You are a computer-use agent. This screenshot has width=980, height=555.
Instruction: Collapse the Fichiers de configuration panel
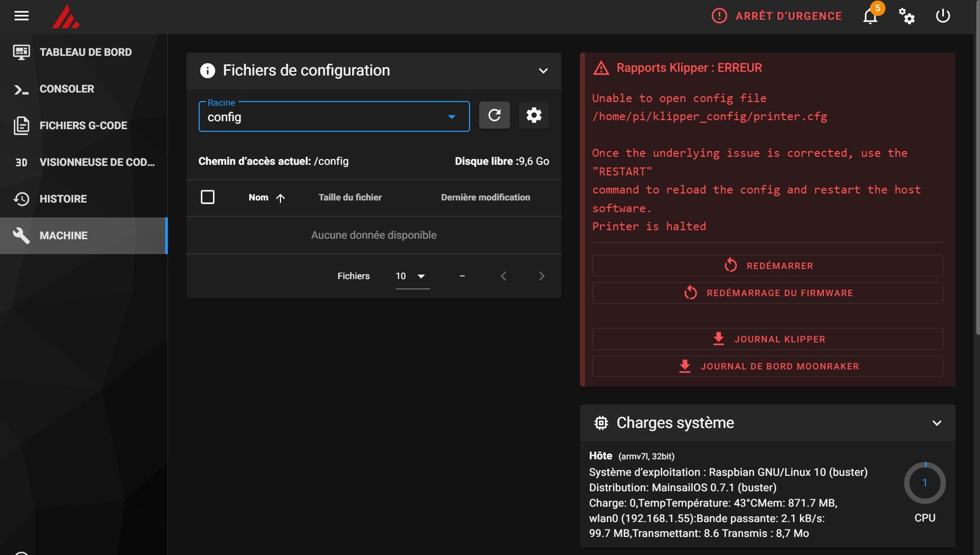[543, 71]
